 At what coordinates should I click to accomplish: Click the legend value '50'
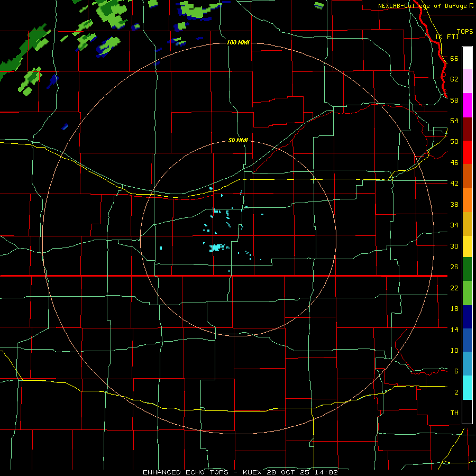(454, 141)
